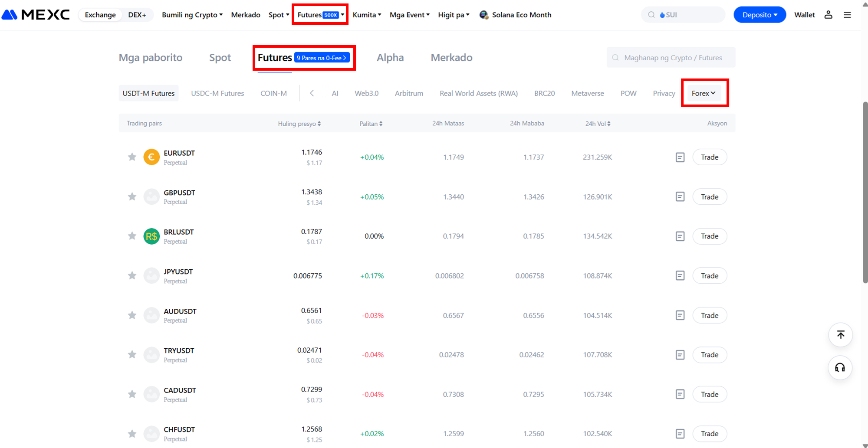Open the Wallet link

tap(804, 15)
